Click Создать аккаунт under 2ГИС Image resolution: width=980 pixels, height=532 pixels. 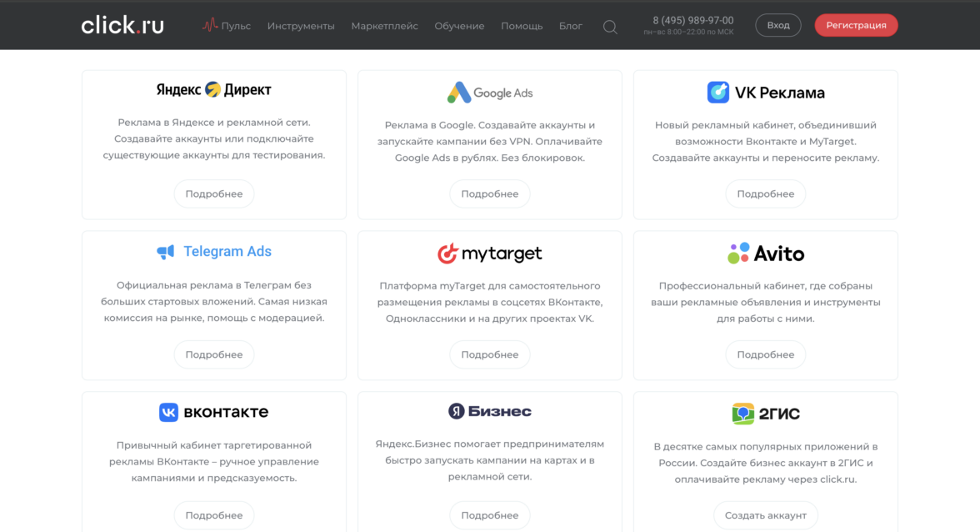[766, 515]
